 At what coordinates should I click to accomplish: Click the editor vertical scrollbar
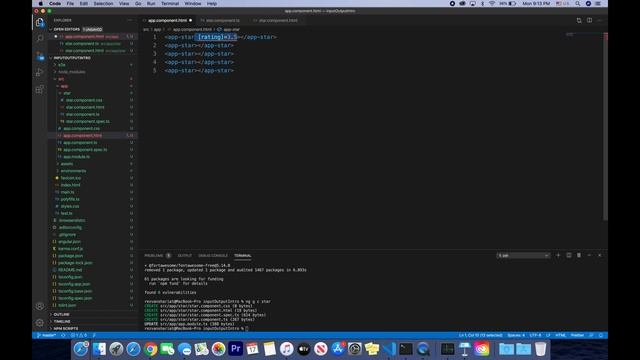(605, 127)
